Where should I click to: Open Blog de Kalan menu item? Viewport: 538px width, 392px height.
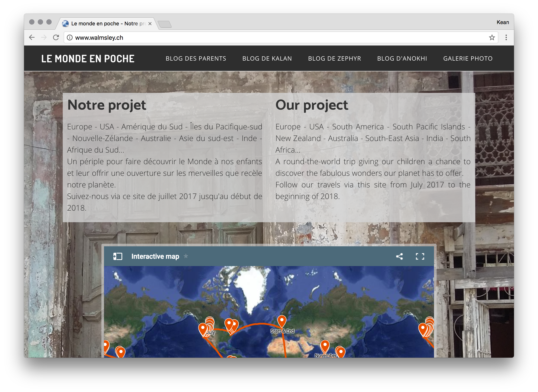click(267, 59)
